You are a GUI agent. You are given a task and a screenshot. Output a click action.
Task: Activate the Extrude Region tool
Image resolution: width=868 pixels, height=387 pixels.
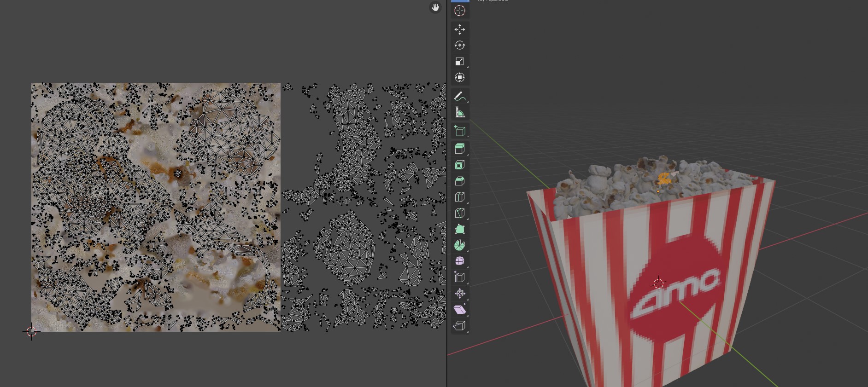[459, 149]
